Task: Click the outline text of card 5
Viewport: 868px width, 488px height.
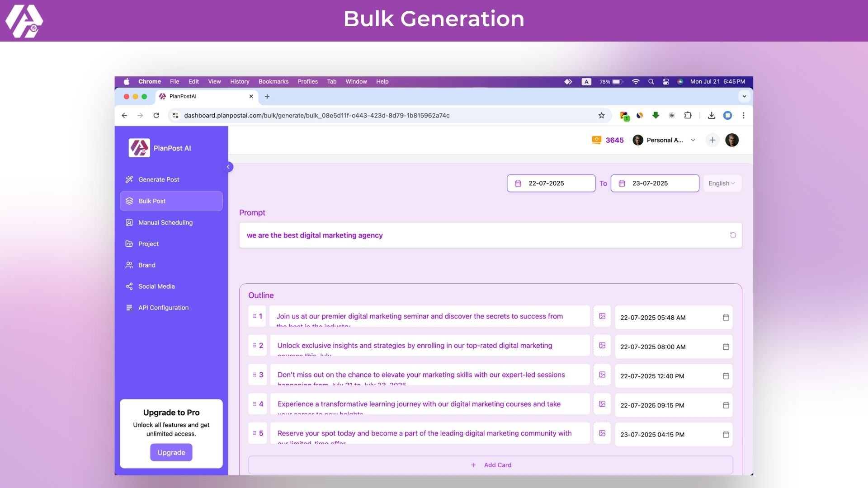Action: pyautogui.click(x=424, y=433)
